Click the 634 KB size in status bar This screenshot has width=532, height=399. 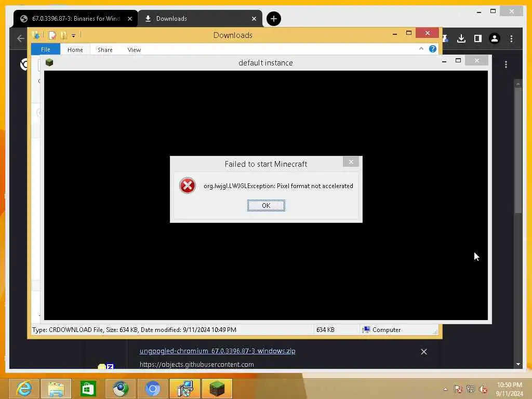325,329
